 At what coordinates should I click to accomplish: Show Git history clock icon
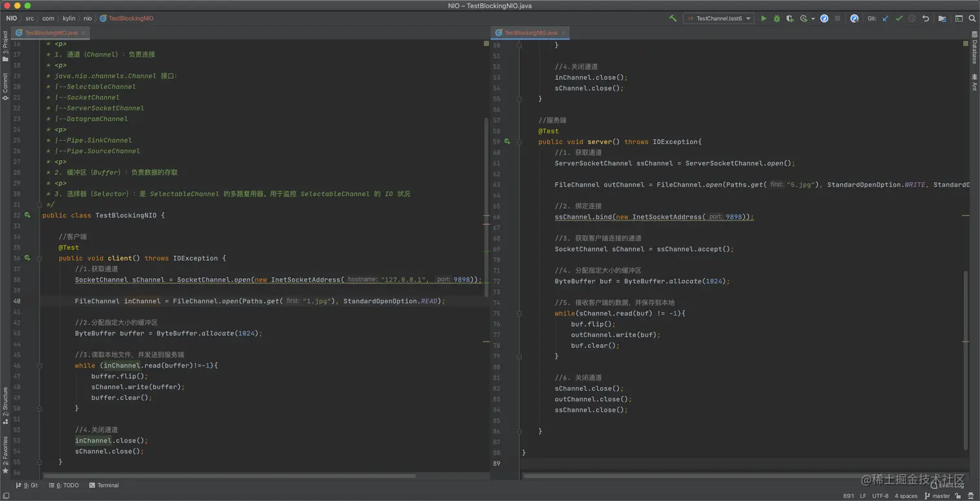tap(912, 19)
